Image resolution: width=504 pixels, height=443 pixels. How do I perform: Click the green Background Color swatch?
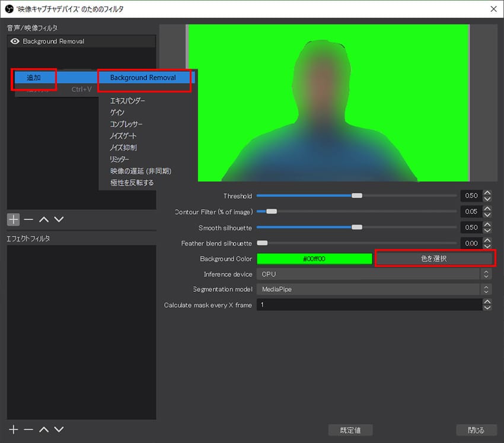coord(314,259)
